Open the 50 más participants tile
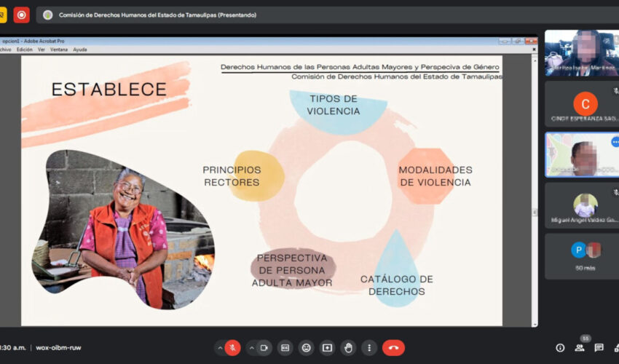619x364 pixels. [x=582, y=256]
